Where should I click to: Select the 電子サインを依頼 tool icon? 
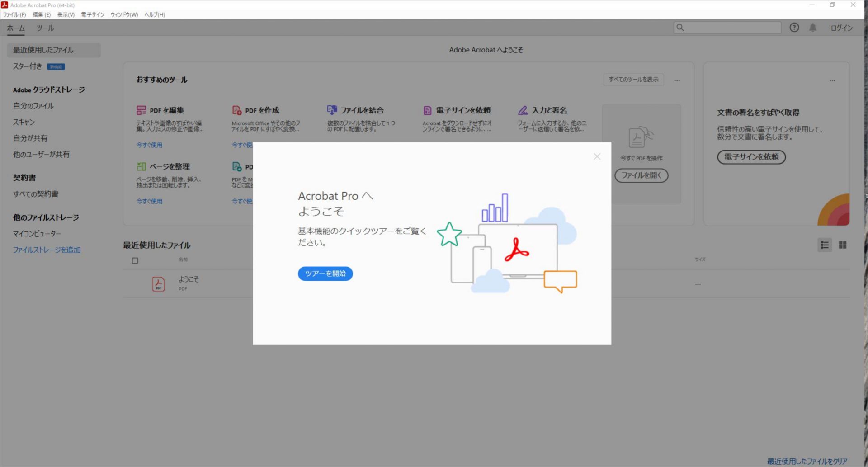(427, 109)
